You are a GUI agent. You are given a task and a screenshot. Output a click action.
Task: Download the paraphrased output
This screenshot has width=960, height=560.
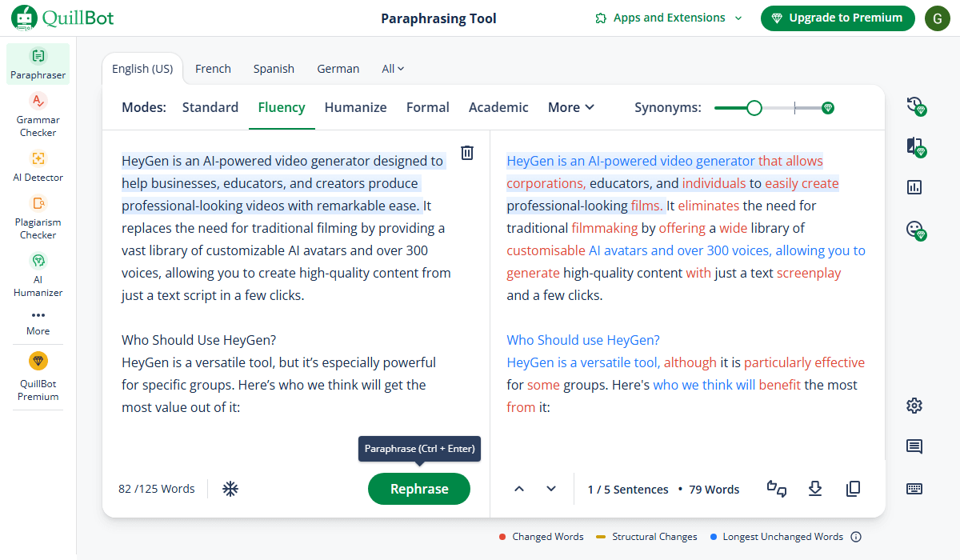coord(815,489)
